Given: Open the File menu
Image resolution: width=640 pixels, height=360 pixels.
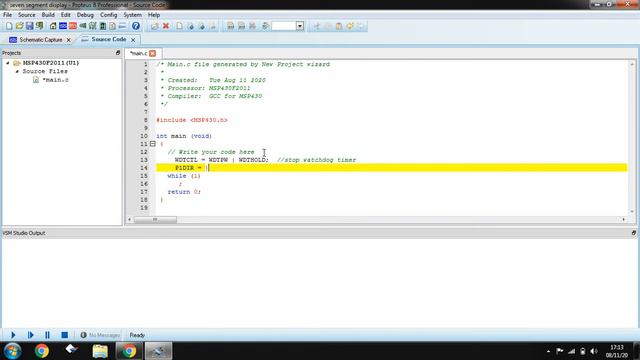Looking at the screenshot, I should pos(7,15).
